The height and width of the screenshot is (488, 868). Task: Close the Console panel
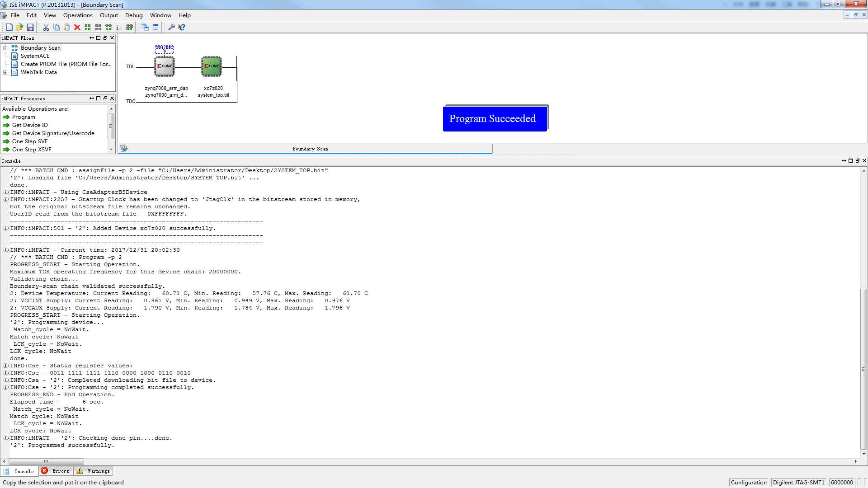(x=864, y=161)
